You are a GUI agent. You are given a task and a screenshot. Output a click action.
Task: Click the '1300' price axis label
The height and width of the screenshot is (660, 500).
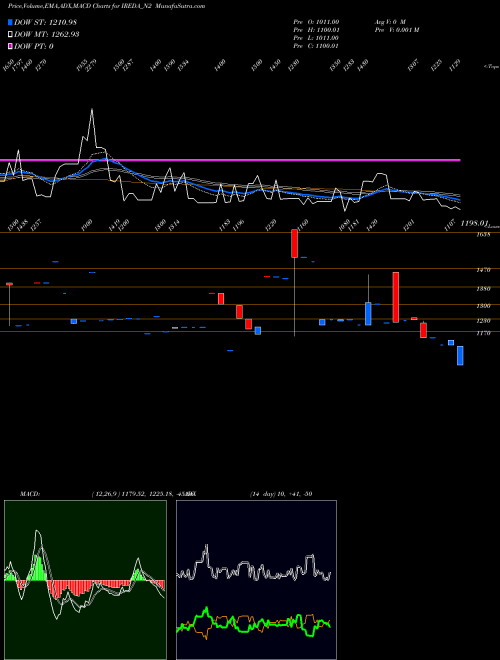click(483, 306)
